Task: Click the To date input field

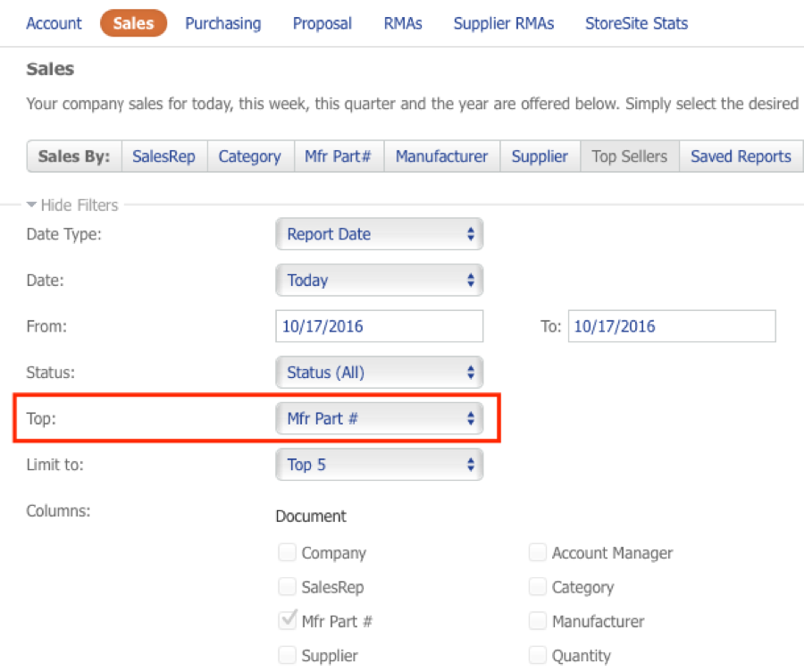Action: 672,326
